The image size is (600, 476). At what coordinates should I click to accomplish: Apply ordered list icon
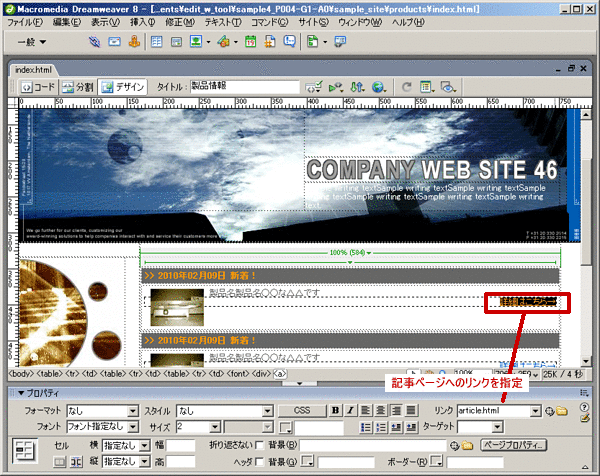[x=381, y=427]
